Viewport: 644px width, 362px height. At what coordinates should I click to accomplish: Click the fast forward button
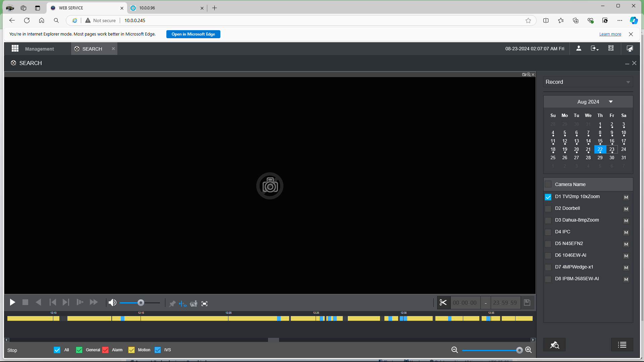point(94,302)
